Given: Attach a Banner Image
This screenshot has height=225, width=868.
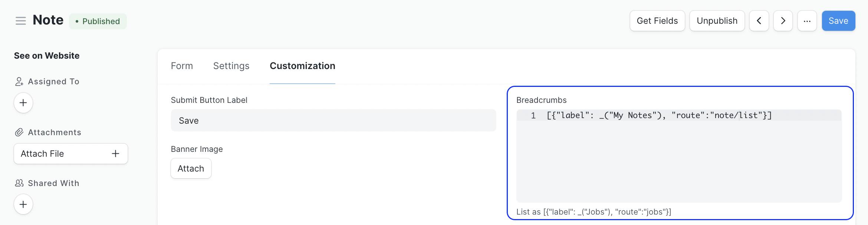Looking at the screenshot, I should (x=191, y=168).
